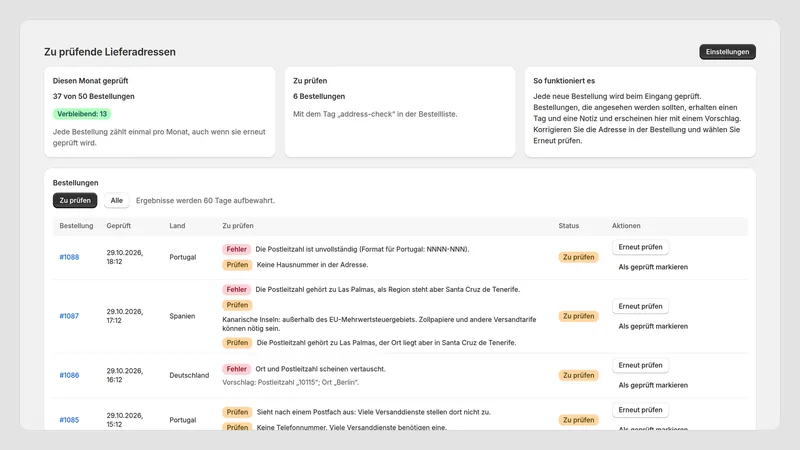The height and width of the screenshot is (450, 800).
Task: Click the 'Diesen Monat geprüft' card heading
Action: 90,81
